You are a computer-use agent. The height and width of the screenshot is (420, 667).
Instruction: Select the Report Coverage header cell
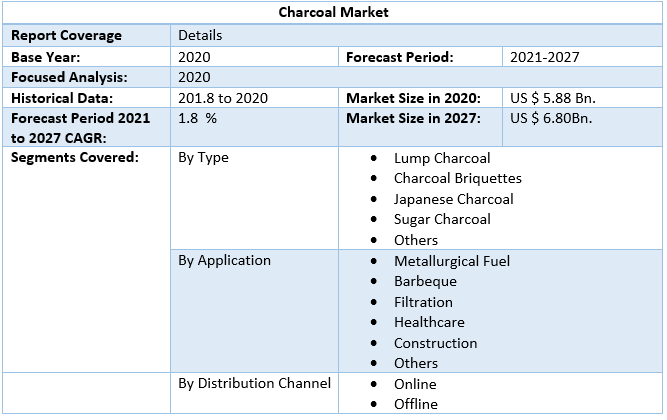66,35
